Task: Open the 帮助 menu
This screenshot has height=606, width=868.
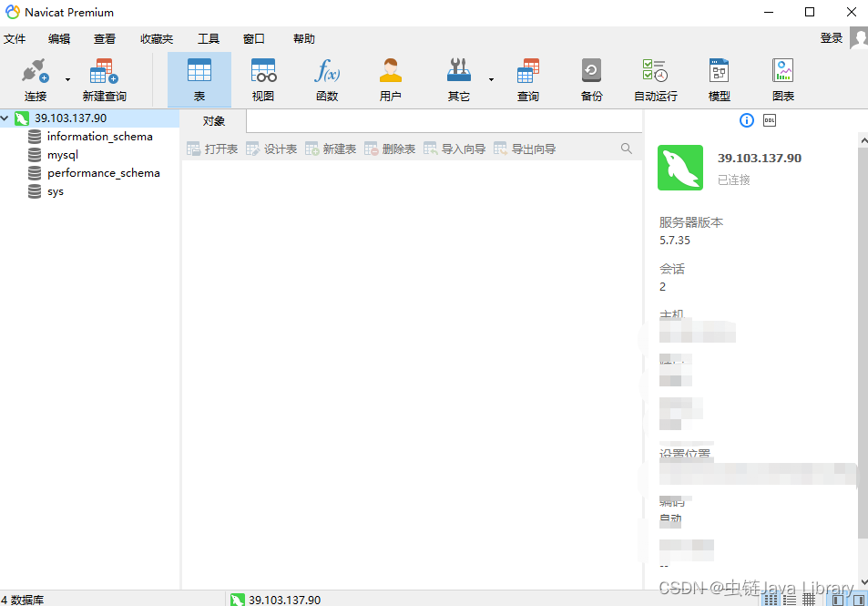Action: pos(304,39)
